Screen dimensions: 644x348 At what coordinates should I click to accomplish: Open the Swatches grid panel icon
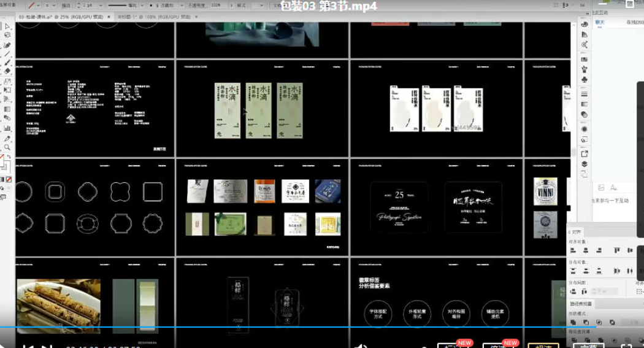585,59
